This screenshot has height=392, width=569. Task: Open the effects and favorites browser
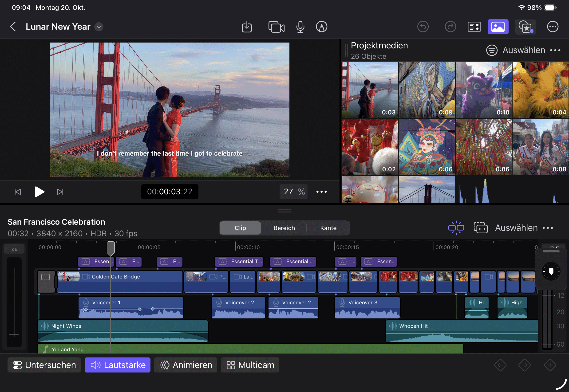(525, 27)
